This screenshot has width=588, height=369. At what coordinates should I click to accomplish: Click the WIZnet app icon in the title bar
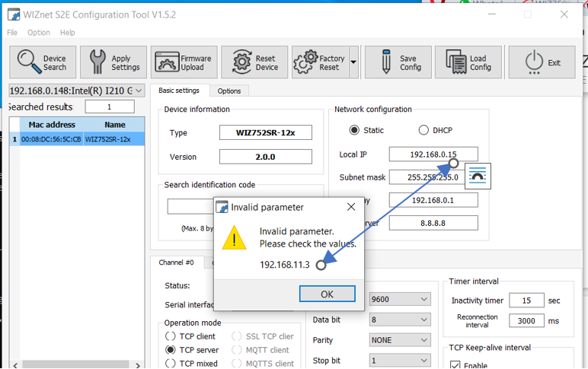click(x=14, y=14)
